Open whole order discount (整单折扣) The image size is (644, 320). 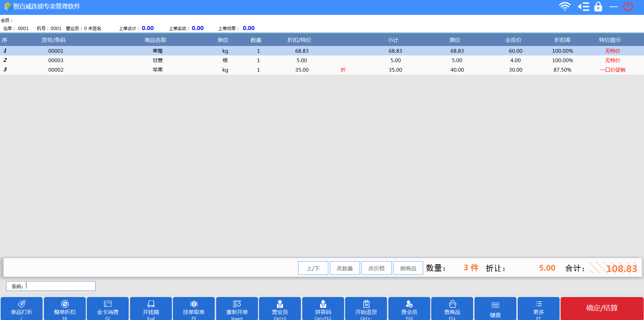point(65,304)
